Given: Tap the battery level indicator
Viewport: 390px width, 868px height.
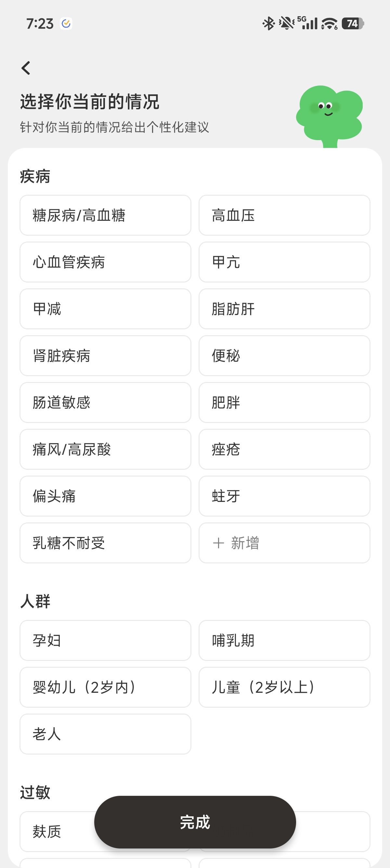Looking at the screenshot, I should (x=352, y=24).
